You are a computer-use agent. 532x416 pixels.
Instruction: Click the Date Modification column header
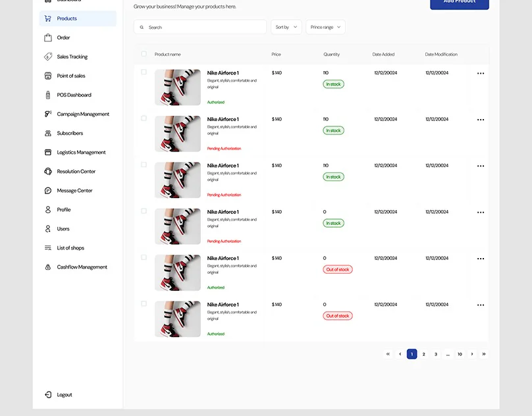click(x=441, y=54)
